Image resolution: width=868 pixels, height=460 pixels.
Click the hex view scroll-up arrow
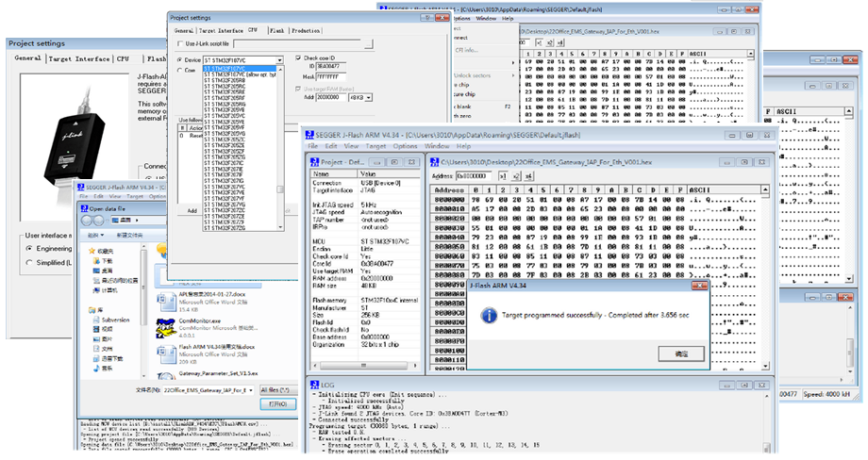(765, 189)
